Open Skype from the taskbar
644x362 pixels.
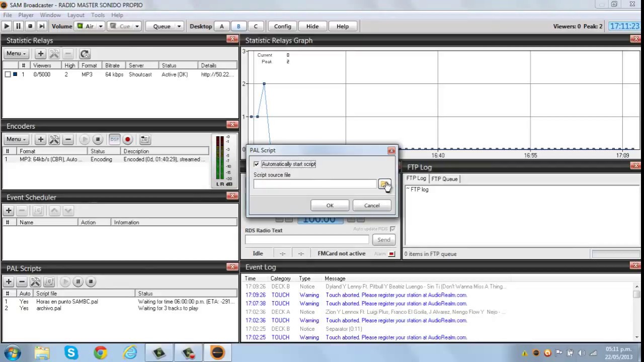71,352
